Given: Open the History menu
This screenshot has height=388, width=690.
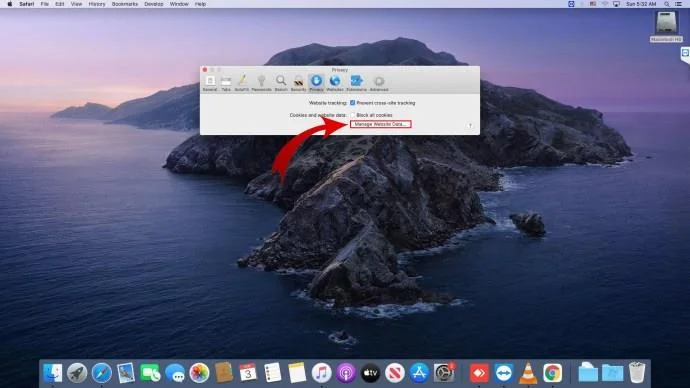Looking at the screenshot, I should (x=97, y=4).
